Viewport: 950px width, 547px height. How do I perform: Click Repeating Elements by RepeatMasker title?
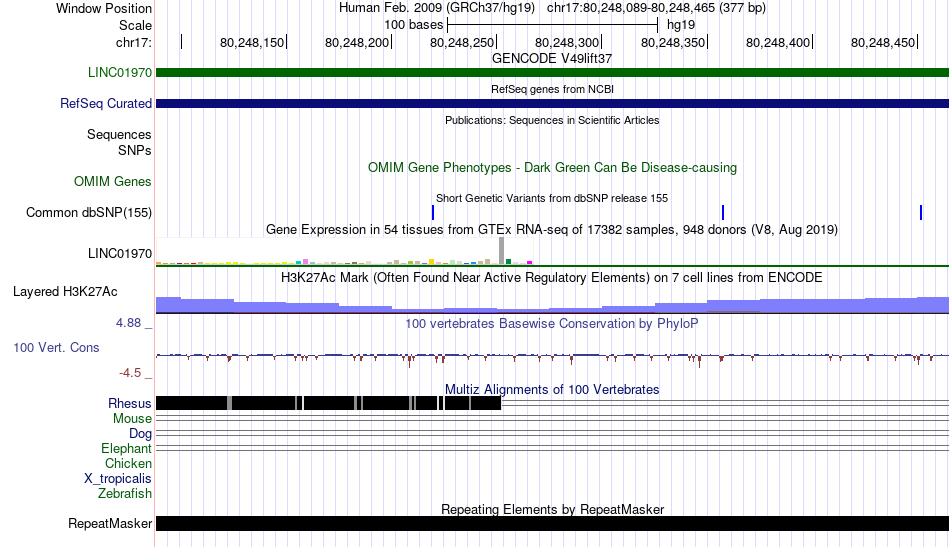(x=552, y=509)
